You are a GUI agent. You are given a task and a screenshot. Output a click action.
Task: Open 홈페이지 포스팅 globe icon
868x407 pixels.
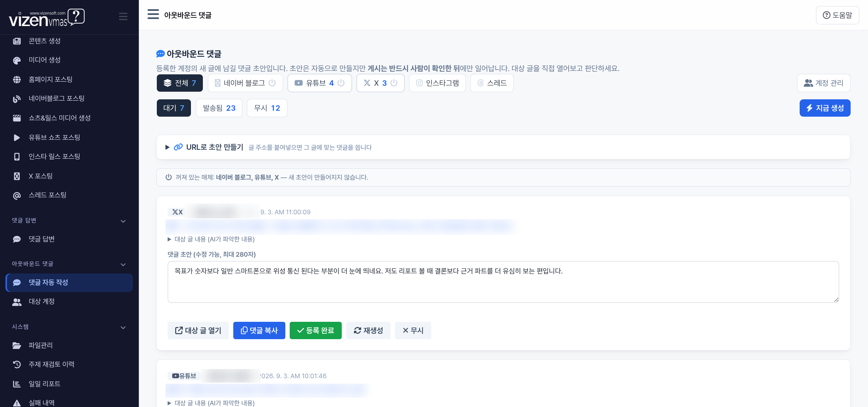[x=17, y=80]
